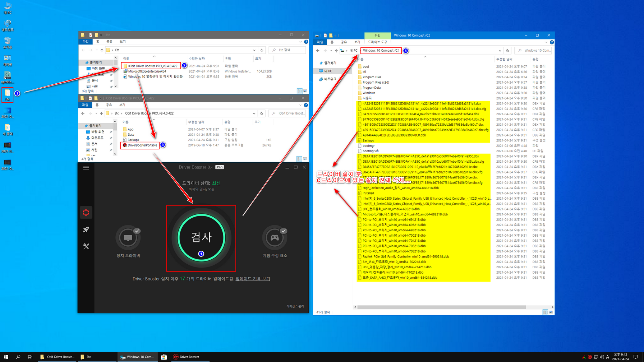Click horizontal scrollbar in C: window
Screen dimensions: 644x362
point(442,307)
